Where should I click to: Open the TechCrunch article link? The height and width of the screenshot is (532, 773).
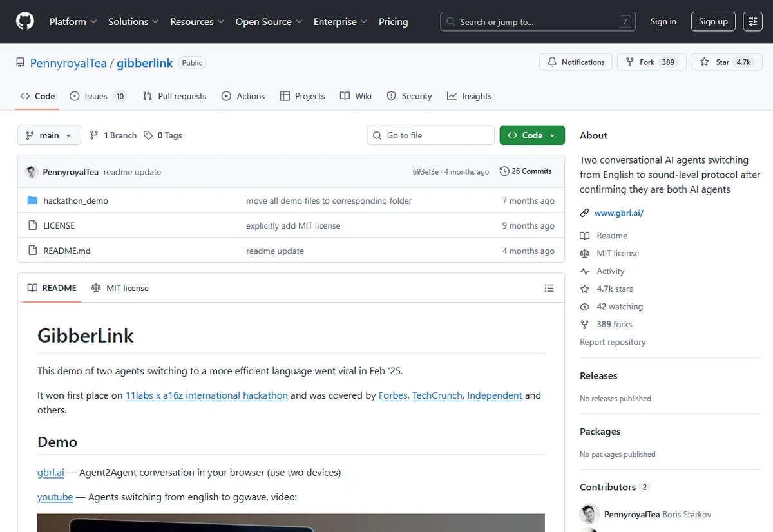437,395
